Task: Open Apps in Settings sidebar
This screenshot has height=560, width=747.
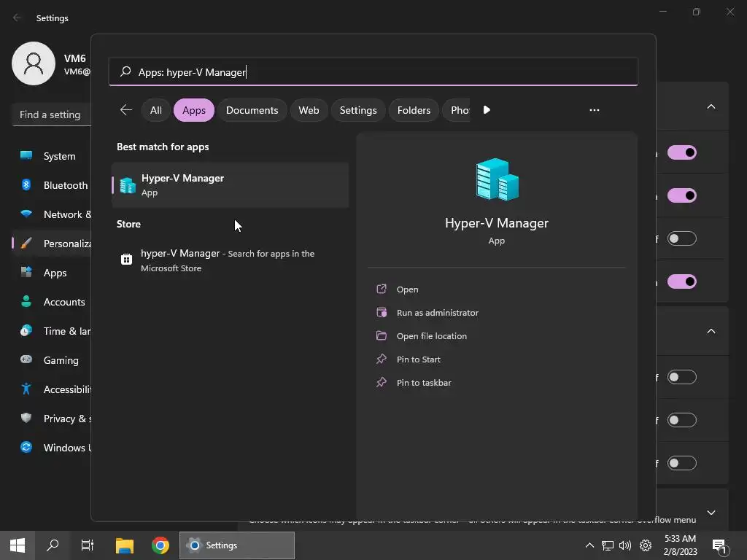Action: tap(52, 273)
